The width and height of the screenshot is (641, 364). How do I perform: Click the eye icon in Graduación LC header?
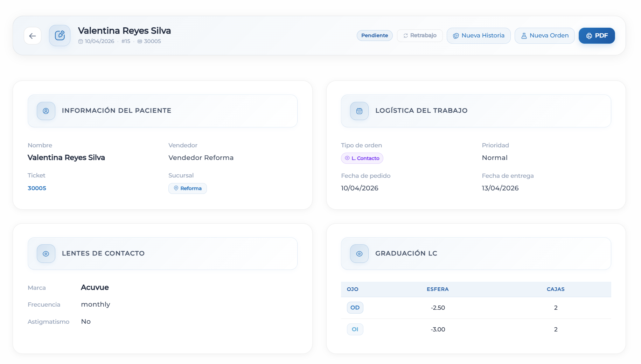click(359, 254)
